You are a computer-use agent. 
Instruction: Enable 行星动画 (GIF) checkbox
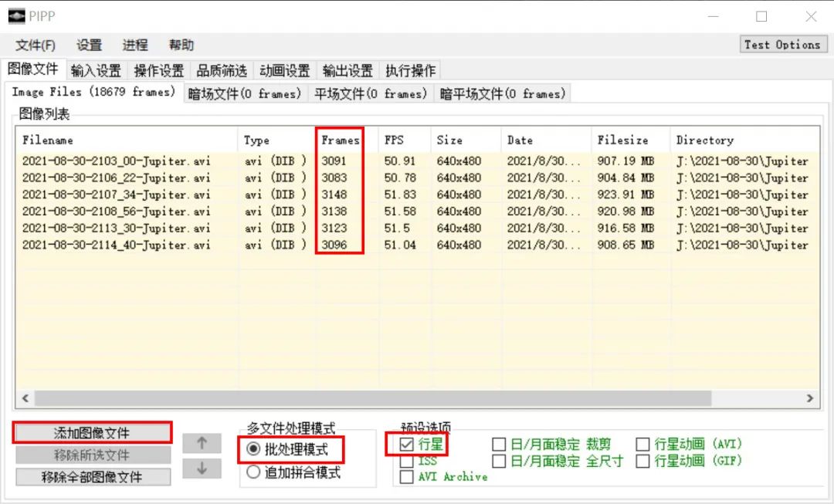tap(642, 461)
